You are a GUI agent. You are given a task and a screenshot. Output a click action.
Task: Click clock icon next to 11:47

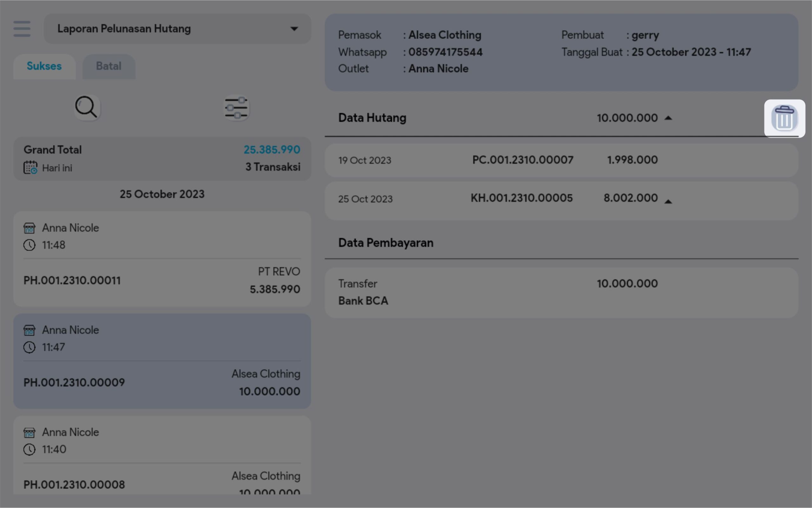coord(29,347)
